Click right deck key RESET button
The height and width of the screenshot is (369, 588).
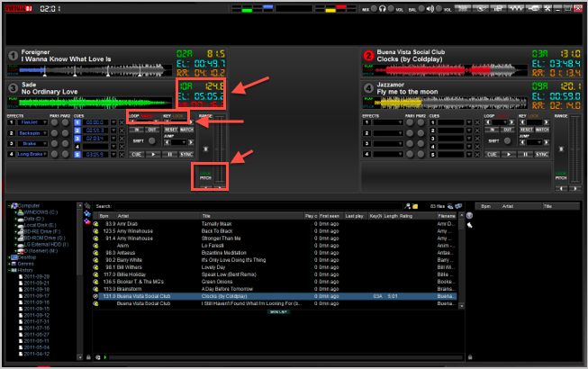click(526, 130)
